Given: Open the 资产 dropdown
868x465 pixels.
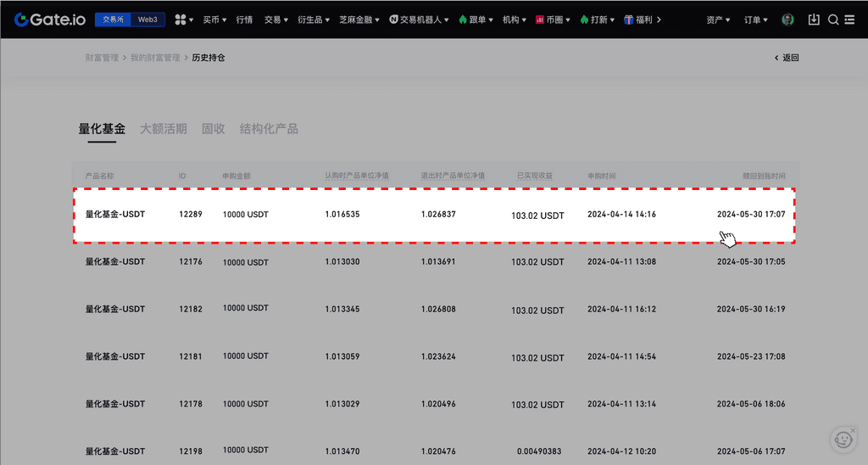Looking at the screenshot, I should coord(718,20).
